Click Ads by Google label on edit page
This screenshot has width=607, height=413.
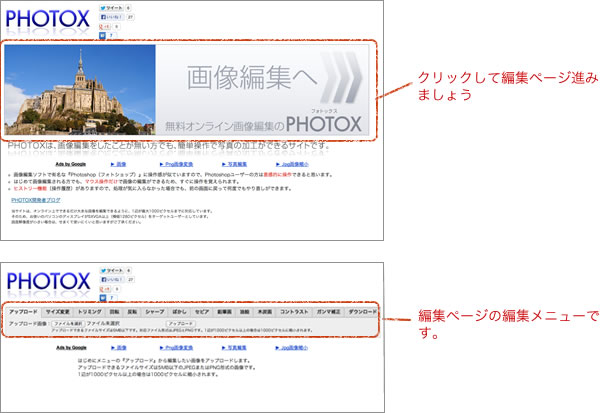(x=71, y=348)
